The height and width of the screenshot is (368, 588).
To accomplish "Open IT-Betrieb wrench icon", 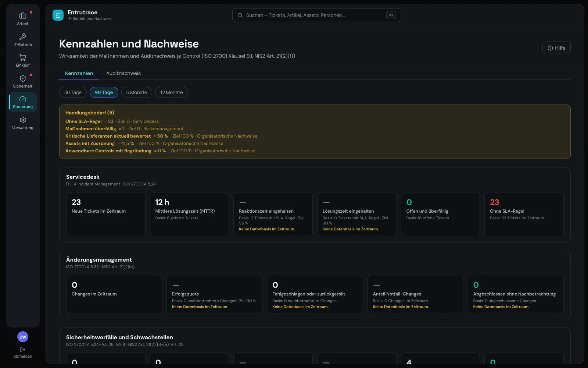I will point(23,36).
